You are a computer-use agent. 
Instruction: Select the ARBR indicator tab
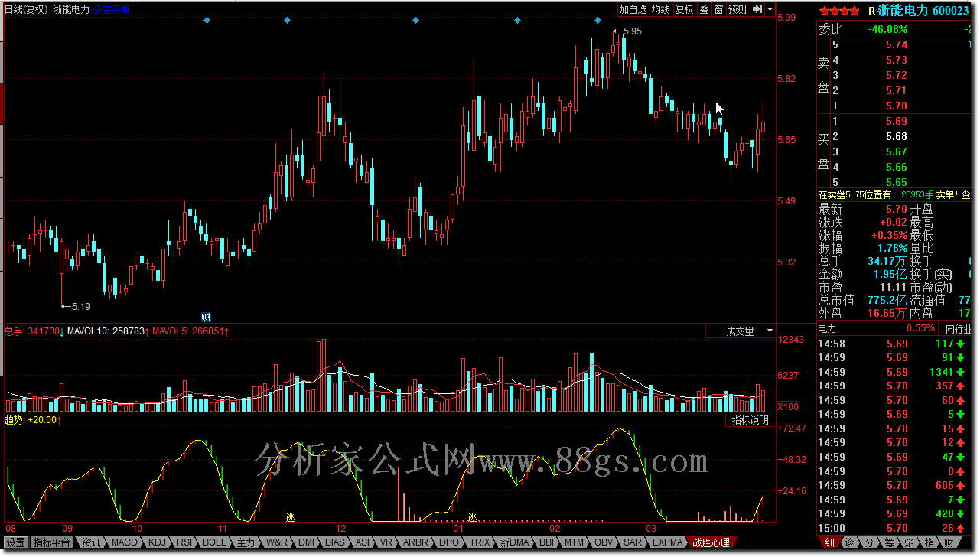click(x=415, y=542)
